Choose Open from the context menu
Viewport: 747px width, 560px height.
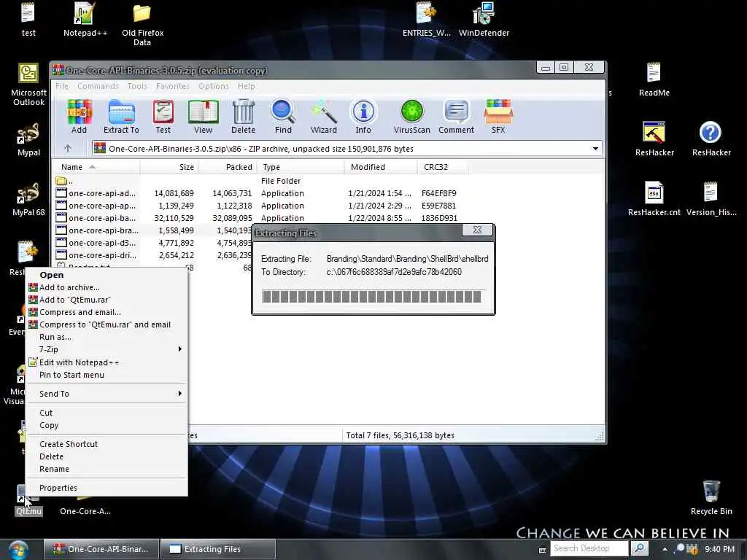point(105,275)
